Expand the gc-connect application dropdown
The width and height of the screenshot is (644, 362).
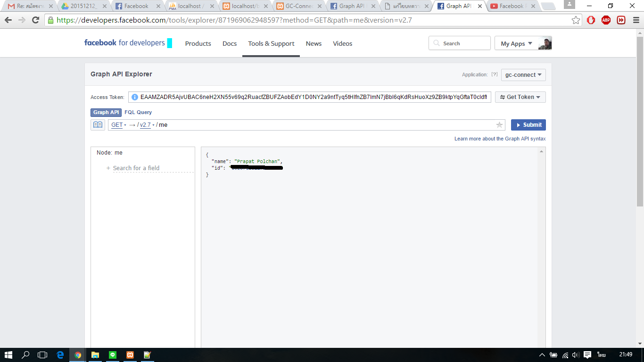click(523, 74)
